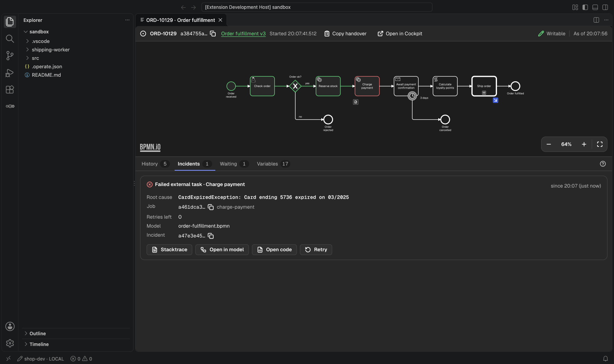Click the Stacktrace button
This screenshot has width=614, height=364.
pos(169,250)
